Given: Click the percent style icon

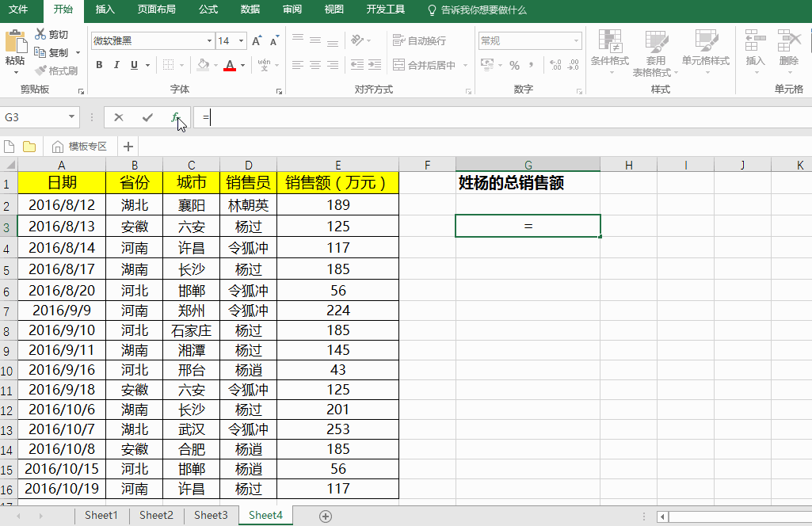Looking at the screenshot, I should coord(514,65).
